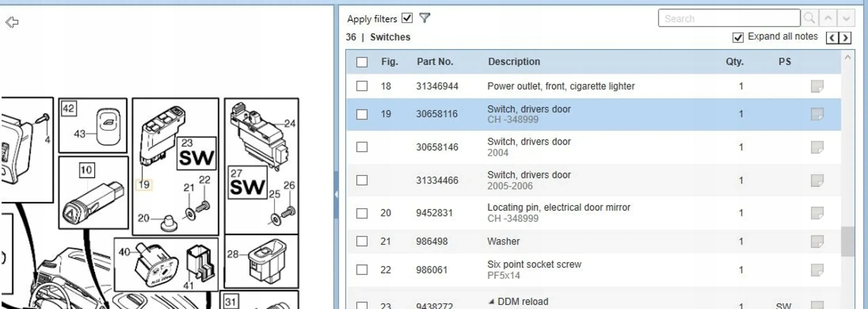Click inside the Search text field
Viewport: 868px width, 309px height.
point(729,18)
